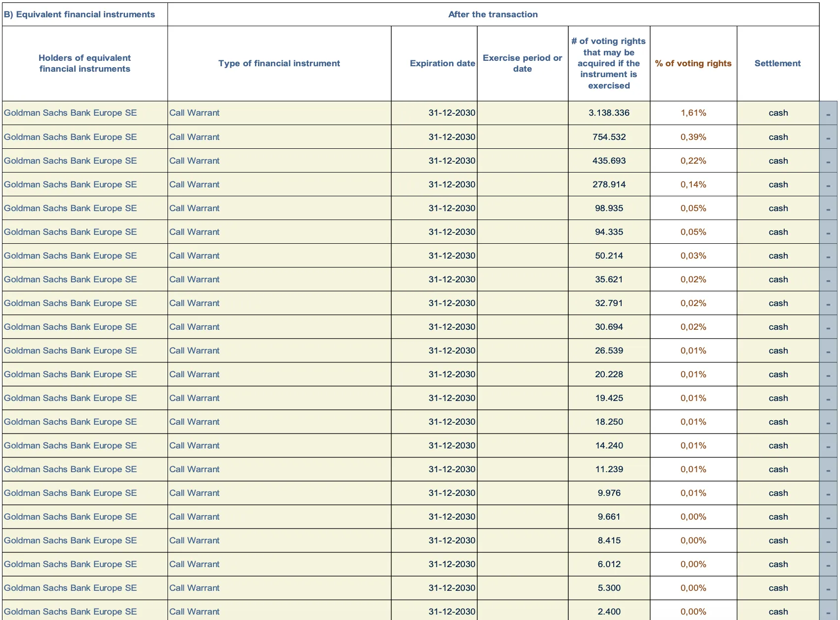Click the minus button on the 98.935 row

[x=828, y=208]
